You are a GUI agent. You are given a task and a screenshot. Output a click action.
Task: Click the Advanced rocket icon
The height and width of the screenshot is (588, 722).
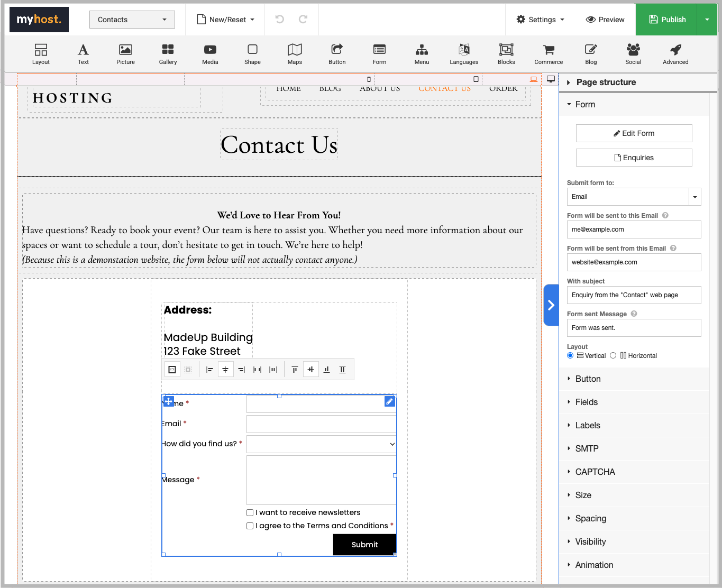(x=675, y=50)
